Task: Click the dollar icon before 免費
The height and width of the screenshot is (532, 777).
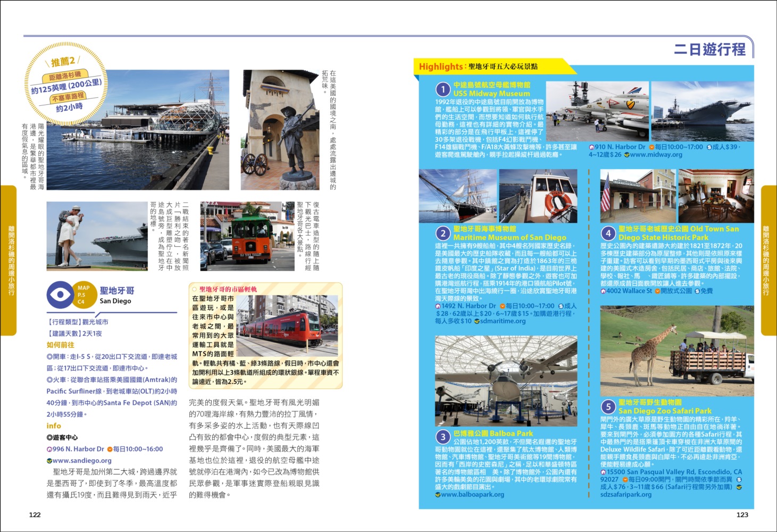Action: coord(697,292)
